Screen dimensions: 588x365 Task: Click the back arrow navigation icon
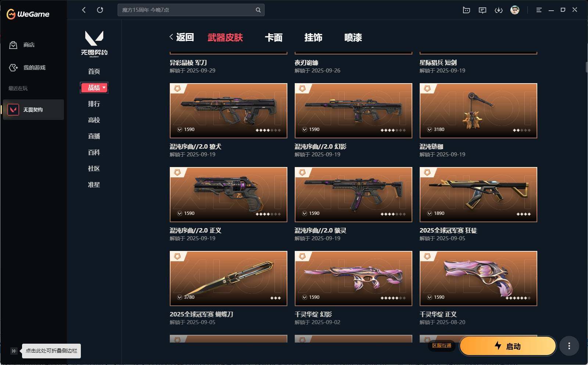click(84, 10)
